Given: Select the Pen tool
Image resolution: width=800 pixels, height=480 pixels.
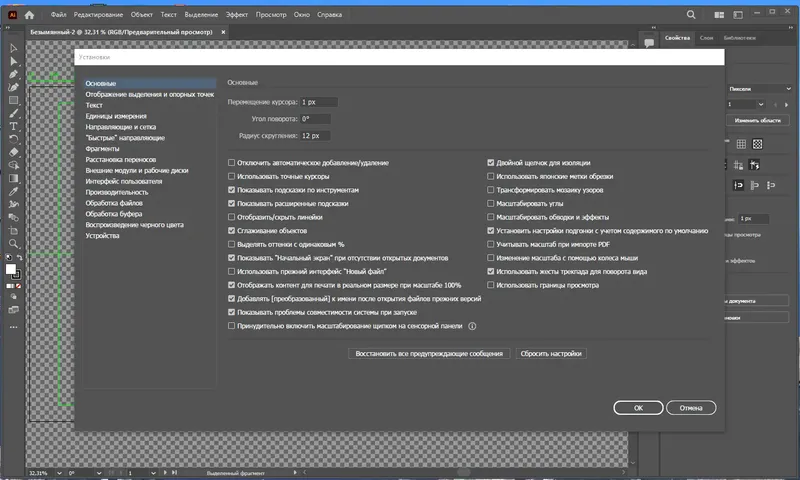Looking at the screenshot, I should 14,74.
